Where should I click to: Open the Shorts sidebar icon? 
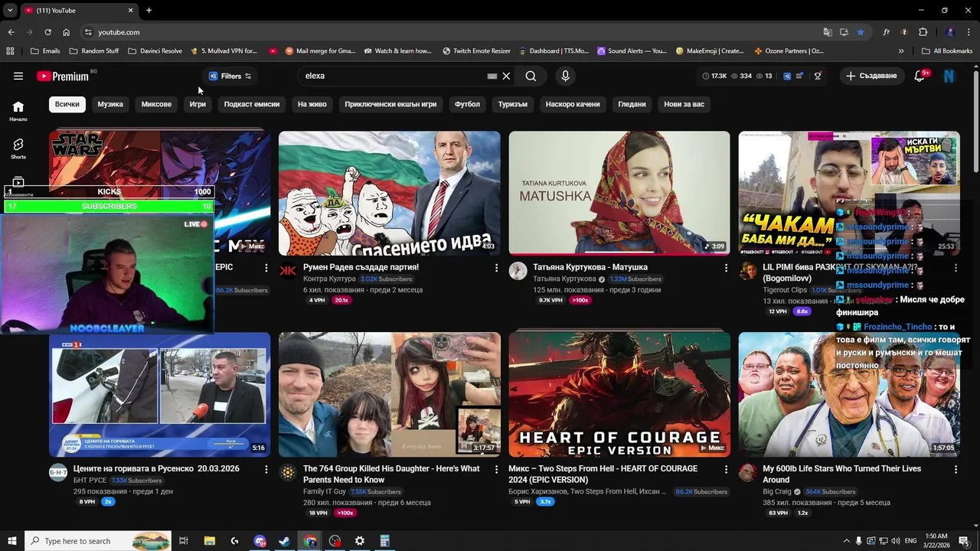18,148
